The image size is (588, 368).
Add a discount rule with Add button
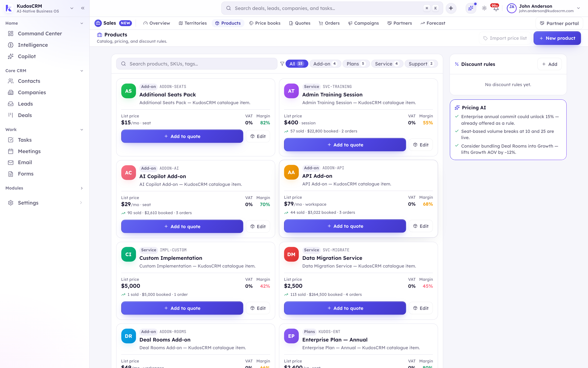(549, 64)
